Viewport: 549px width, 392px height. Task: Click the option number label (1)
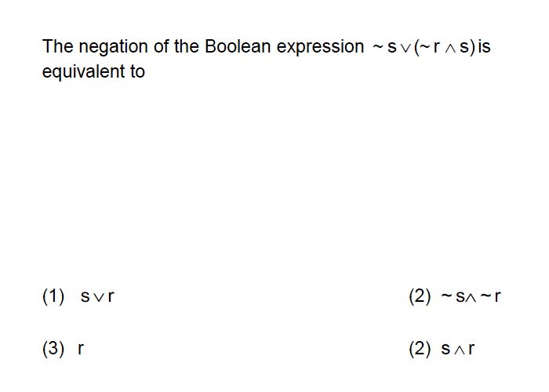[53, 296]
